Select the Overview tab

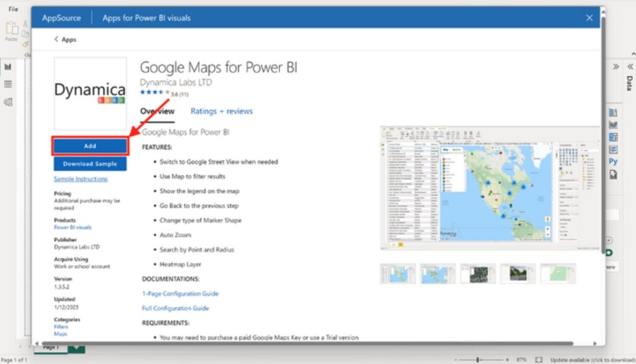tap(157, 111)
